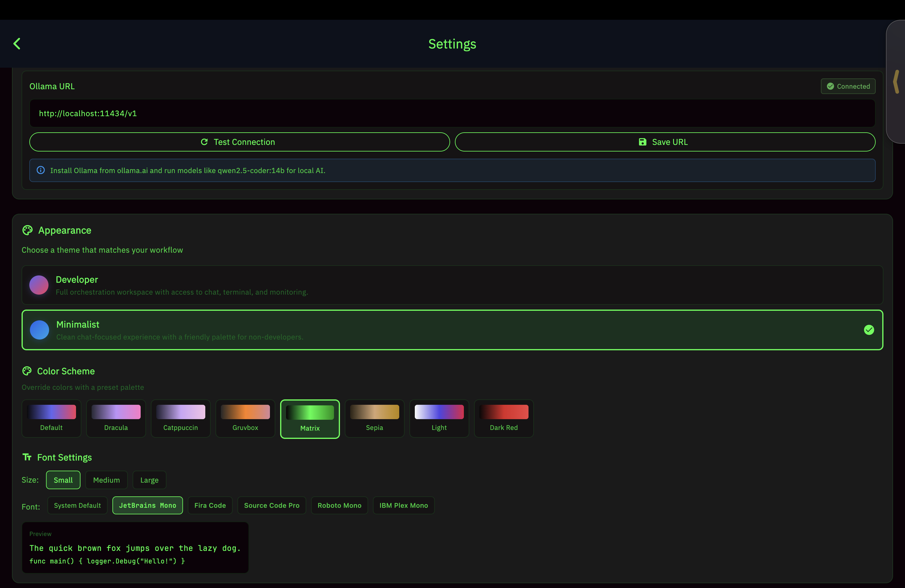Click the info icon beside the Ollama tip
The height and width of the screenshot is (588, 905).
pos(41,170)
